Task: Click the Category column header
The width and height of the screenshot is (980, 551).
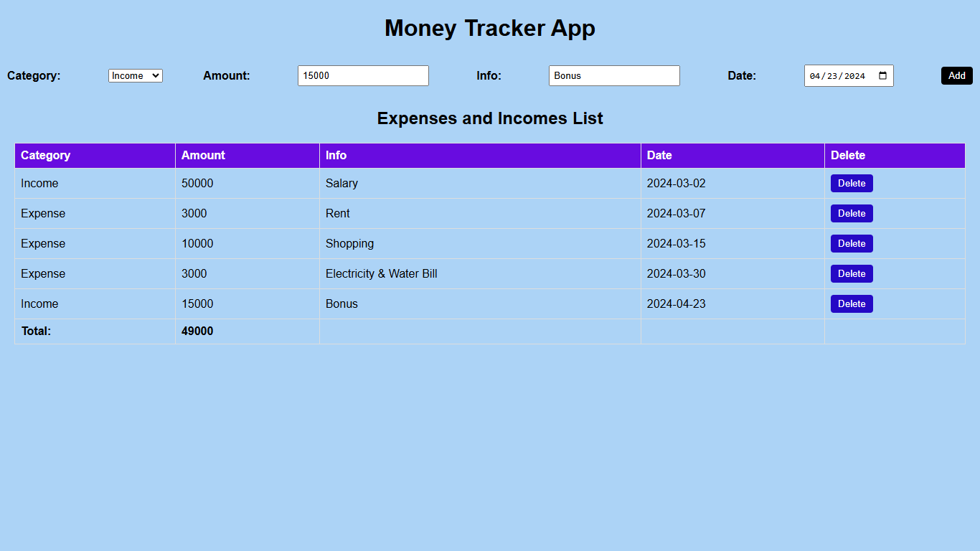Action: point(95,156)
